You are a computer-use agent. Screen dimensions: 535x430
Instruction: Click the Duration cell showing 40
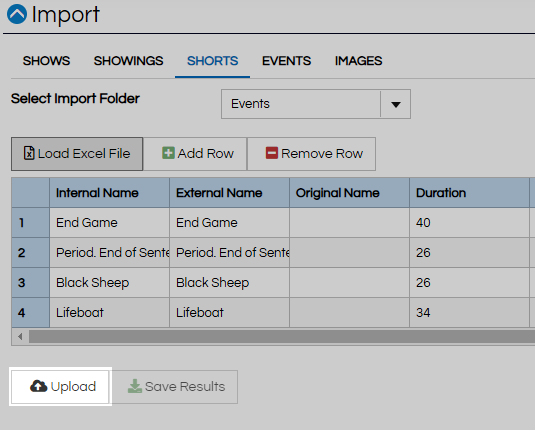click(x=469, y=223)
